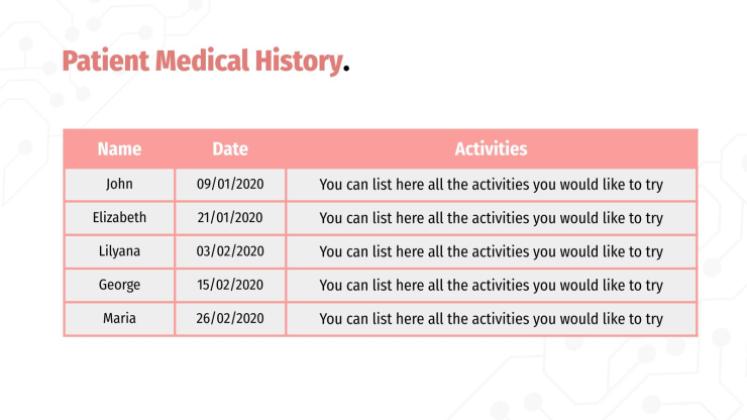Viewport: 747px width, 420px height.
Task: Click the John name cell
Action: click(x=119, y=184)
